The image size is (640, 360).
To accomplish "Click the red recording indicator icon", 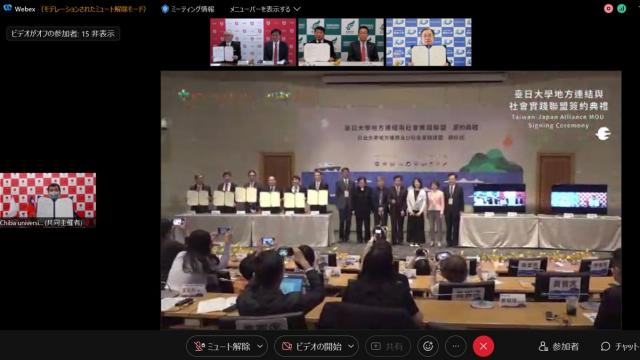I will tap(608, 9).
